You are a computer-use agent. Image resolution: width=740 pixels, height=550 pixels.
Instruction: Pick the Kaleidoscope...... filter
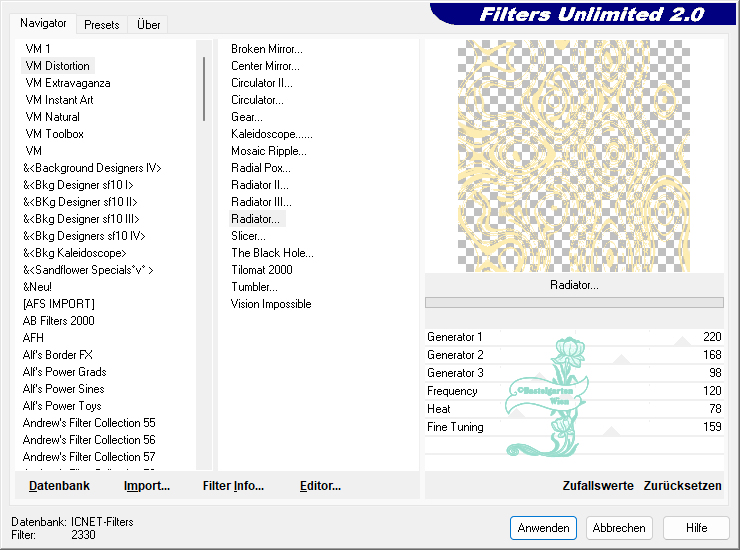point(272,134)
